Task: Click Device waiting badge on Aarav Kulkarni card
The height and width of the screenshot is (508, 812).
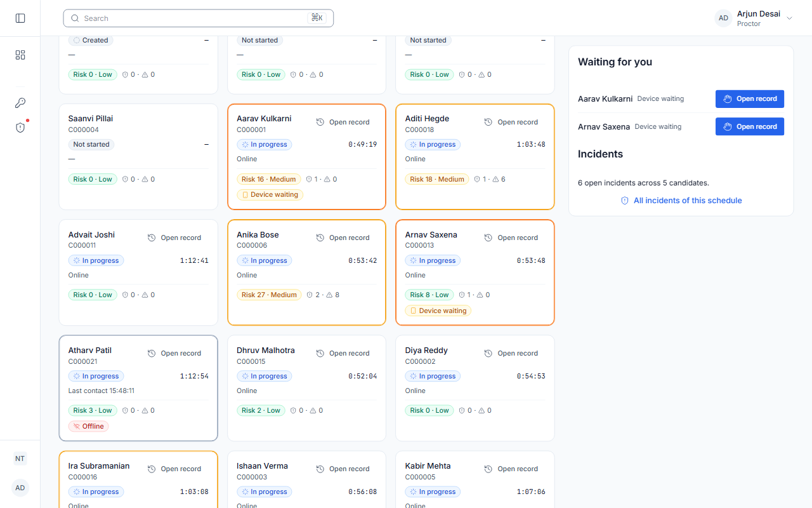Action: (x=270, y=195)
